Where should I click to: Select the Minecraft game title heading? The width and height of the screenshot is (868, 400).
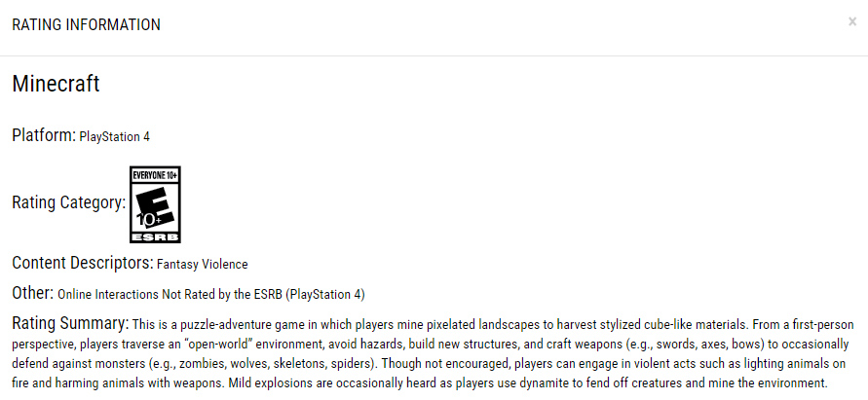(x=56, y=84)
